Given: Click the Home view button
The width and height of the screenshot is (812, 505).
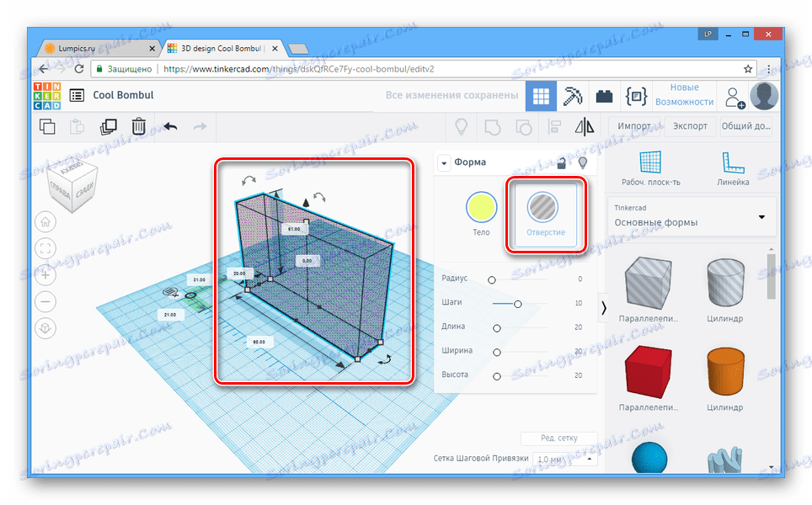Looking at the screenshot, I should [45, 222].
